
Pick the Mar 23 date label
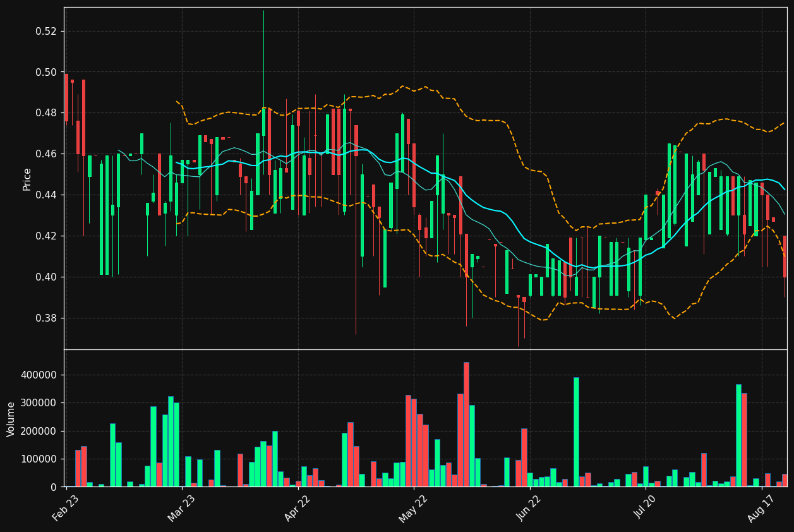[181, 507]
